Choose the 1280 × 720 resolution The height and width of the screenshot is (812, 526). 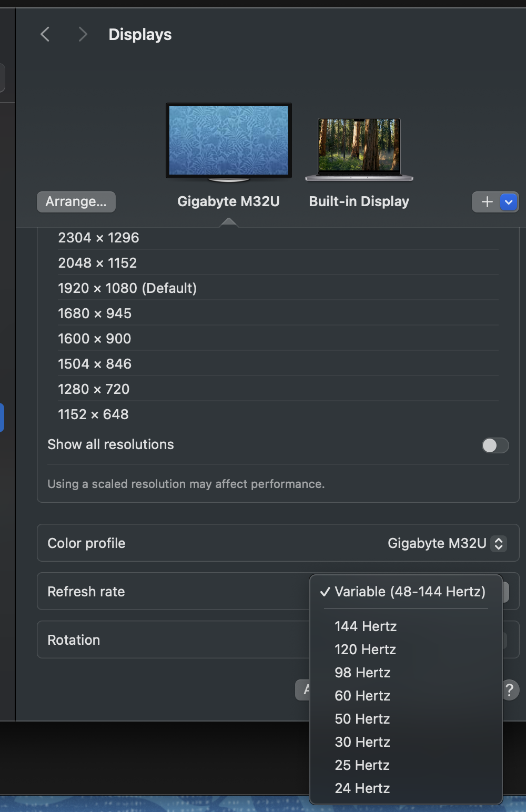point(94,389)
